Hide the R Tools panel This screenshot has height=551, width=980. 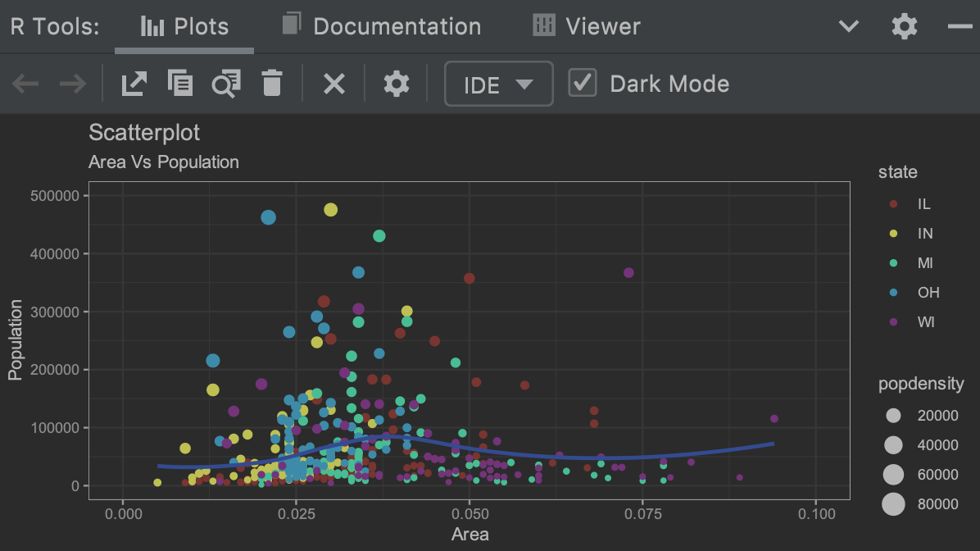pos(960,26)
